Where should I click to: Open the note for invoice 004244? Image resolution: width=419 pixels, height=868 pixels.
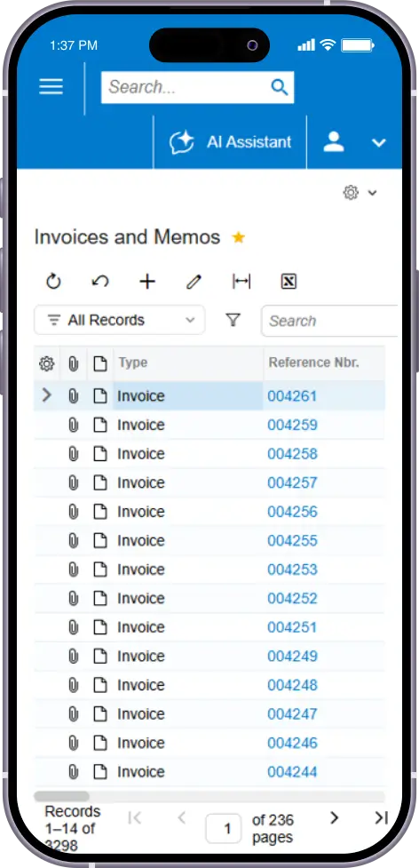100,772
